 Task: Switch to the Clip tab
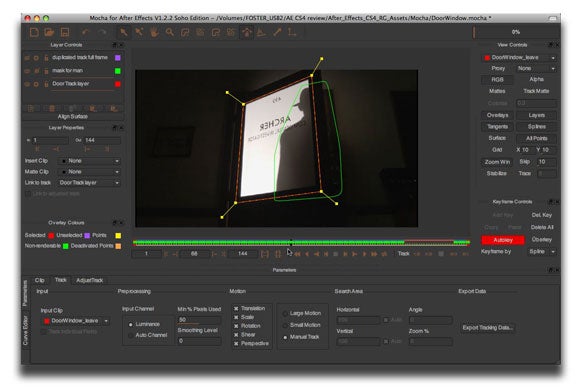coord(39,280)
